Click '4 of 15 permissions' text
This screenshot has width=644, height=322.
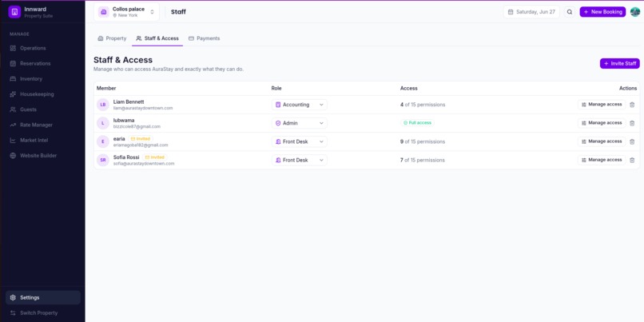pos(423,105)
